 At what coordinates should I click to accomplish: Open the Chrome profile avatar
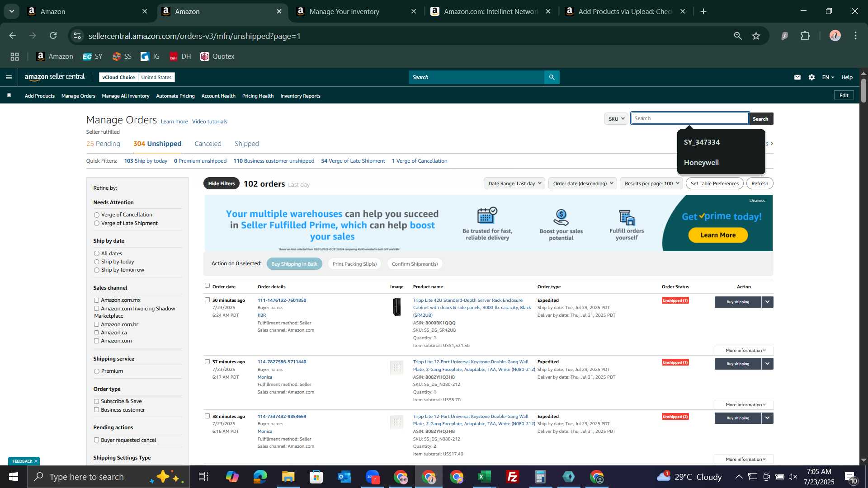click(835, 36)
